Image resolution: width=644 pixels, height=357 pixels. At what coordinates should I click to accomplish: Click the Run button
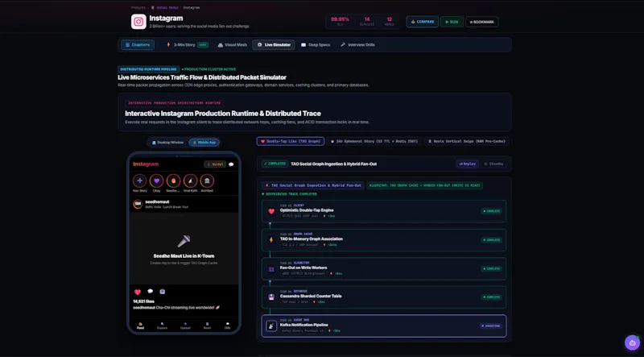pos(452,22)
